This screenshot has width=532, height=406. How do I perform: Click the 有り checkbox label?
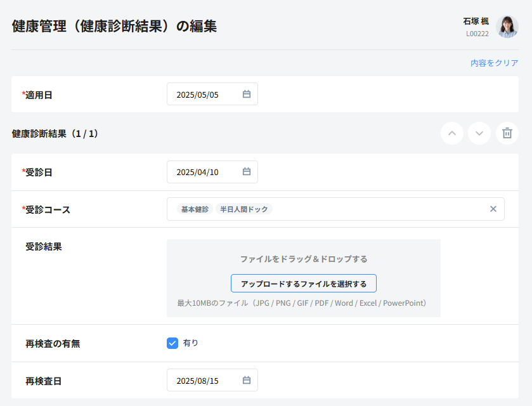(x=191, y=343)
